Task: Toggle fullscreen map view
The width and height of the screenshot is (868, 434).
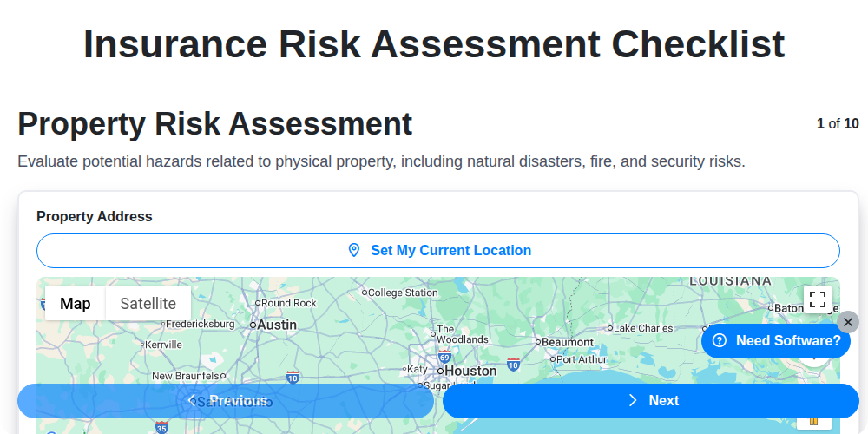Action: pyautogui.click(x=818, y=299)
